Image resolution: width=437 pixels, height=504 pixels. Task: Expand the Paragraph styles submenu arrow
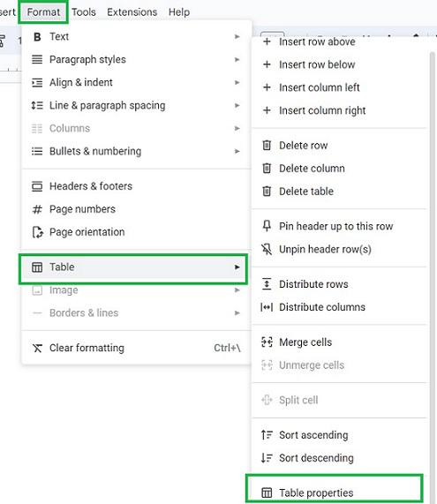coord(237,59)
